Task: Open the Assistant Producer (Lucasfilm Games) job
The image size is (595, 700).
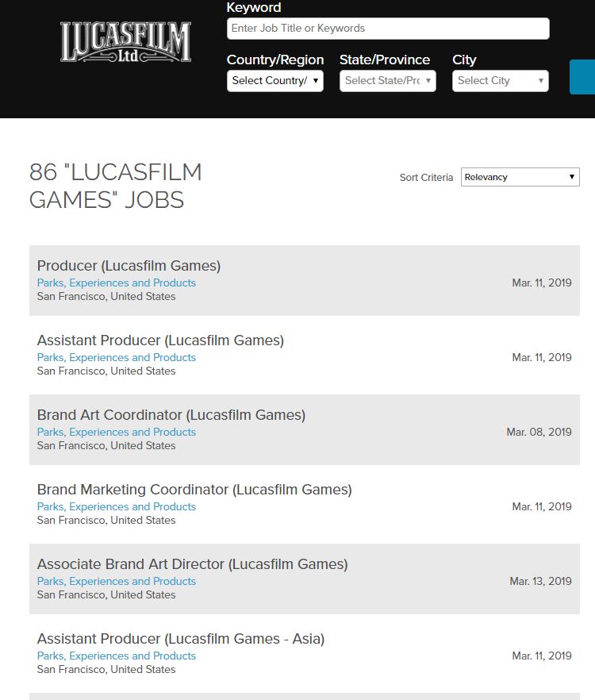Action: [160, 340]
